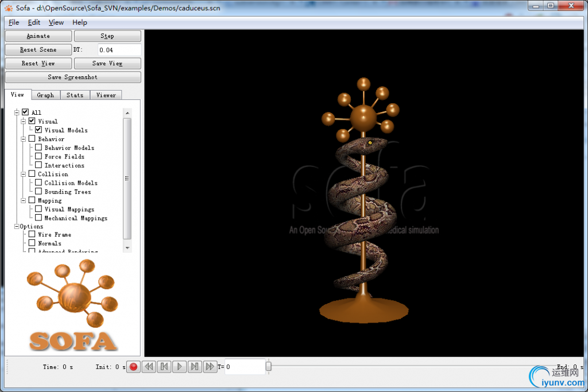
Task: Enable the Visual Mappings checkbox
Action: [x=38, y=209]
